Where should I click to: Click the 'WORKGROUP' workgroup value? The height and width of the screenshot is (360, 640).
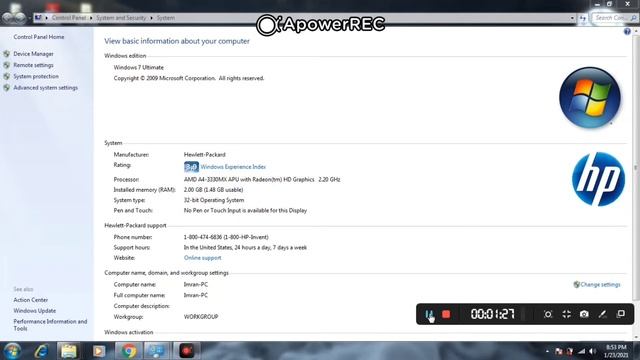coord(201,317)
